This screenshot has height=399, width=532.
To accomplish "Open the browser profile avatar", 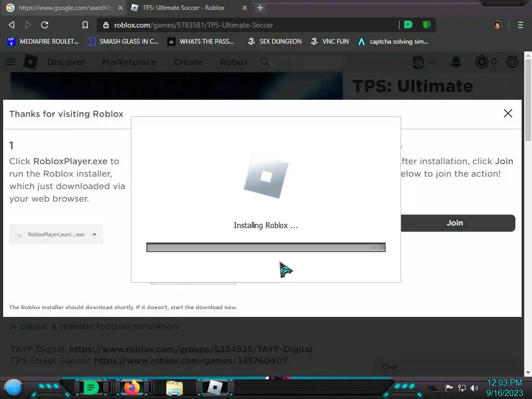I will [x=497, y=25].
